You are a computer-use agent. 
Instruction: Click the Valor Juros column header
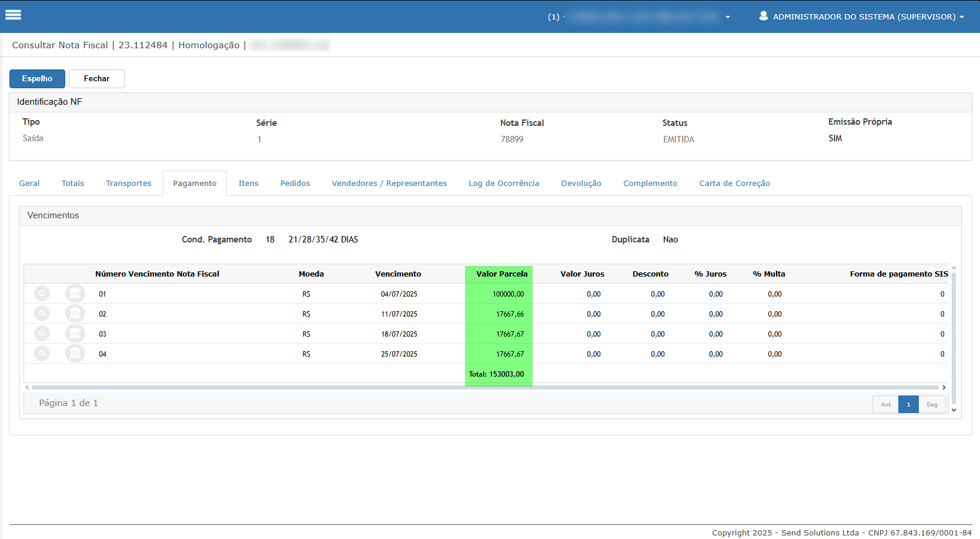[582, 274]
